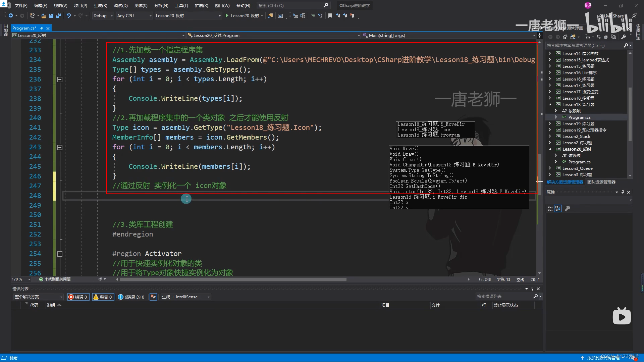Click Live Share button
The height and width of the screenshot is (362, 644).
(x=611, y=16)
